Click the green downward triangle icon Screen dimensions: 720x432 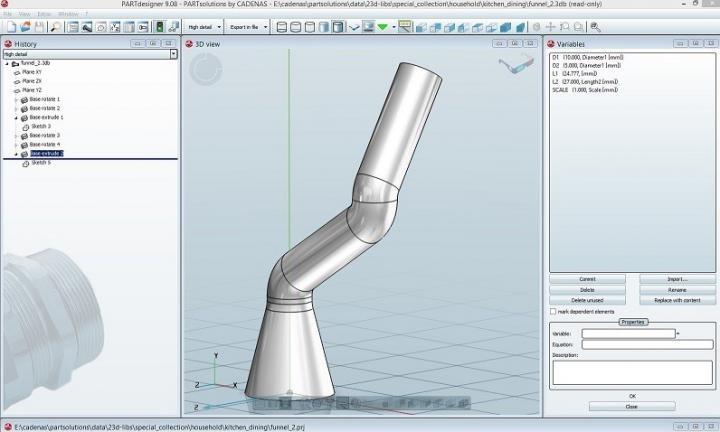[382, 28]
